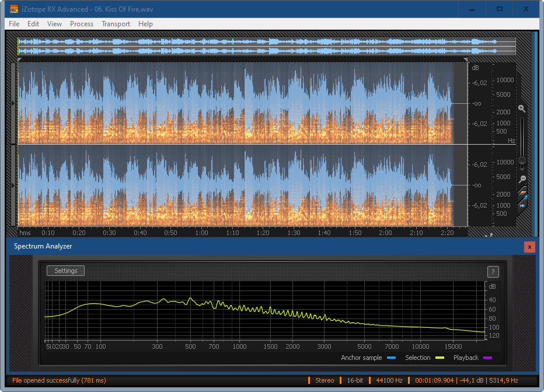Close the Spectrum Analyzer panel
This screenshot has height=392, width=544.
(529, 247)
